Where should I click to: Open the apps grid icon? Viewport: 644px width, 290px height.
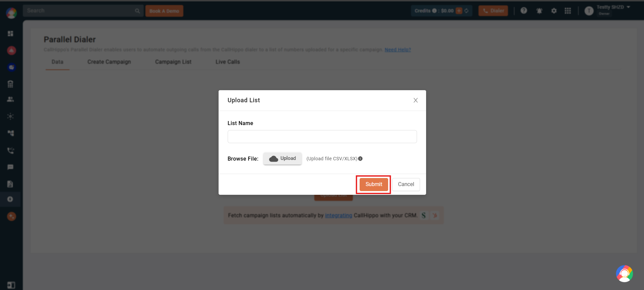point(568,11)
